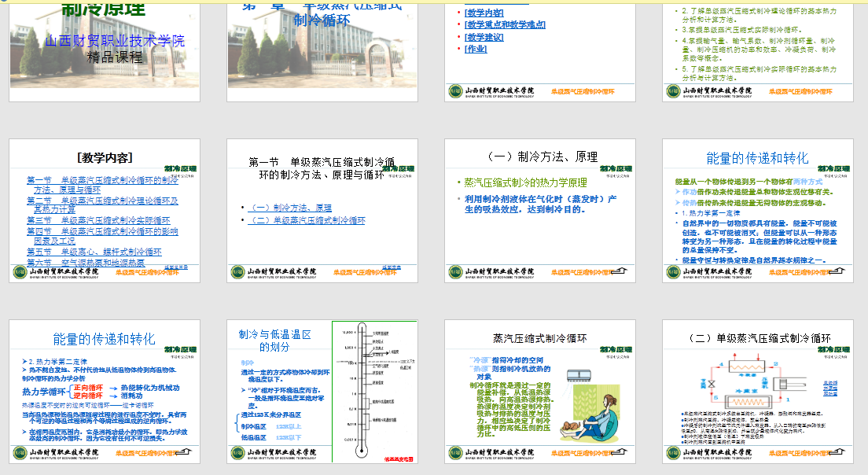The image size is (868, 475).
Task: Open the 第四节 制冷循环的影响因素及工况 link
Action: 102,237
